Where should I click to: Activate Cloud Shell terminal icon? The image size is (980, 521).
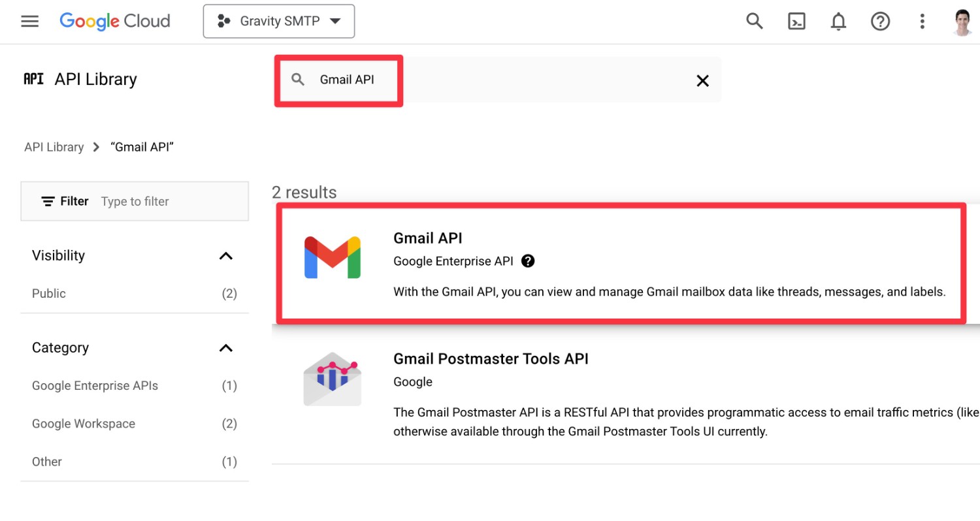click(796, 22)
